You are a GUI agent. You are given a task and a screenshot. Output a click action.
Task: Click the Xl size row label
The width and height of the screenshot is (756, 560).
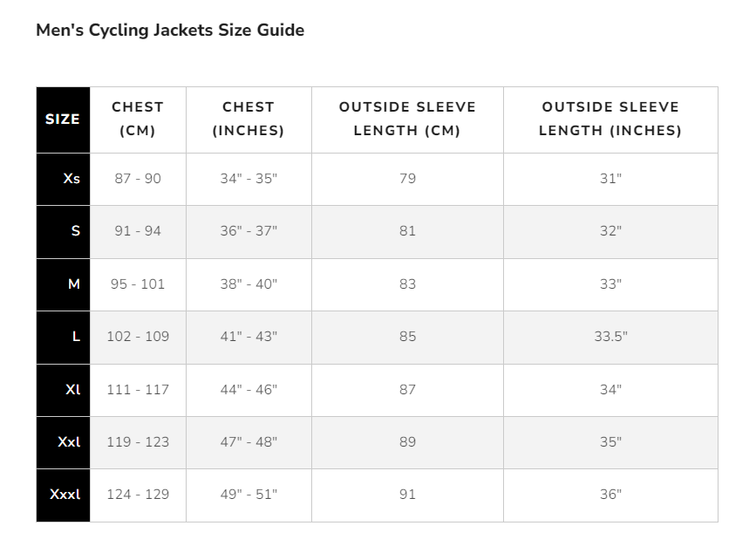point(72,390)
